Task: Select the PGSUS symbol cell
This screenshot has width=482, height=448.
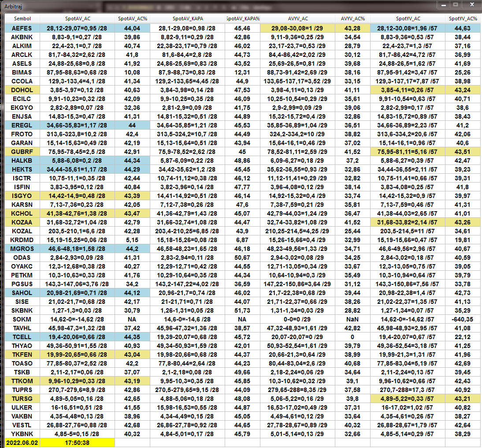Action: tap(22, 284)
